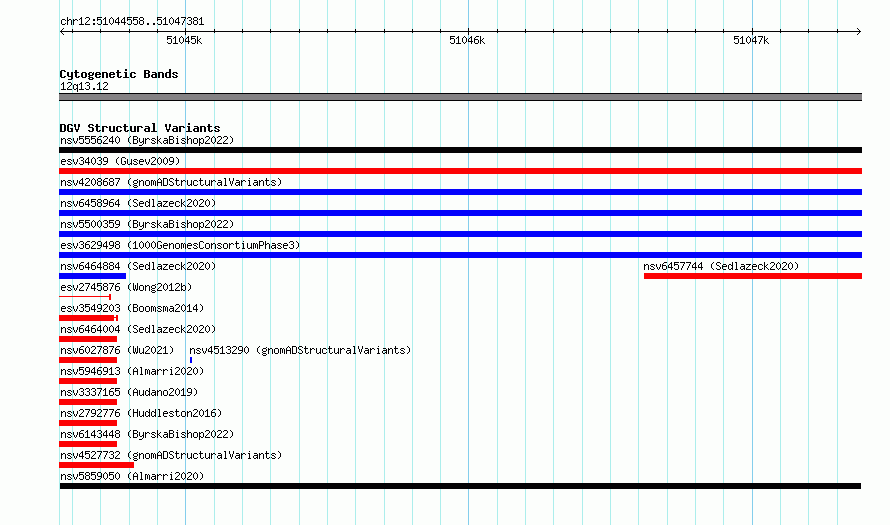Select the 12q13.12 band label

[x=84, y=86]
